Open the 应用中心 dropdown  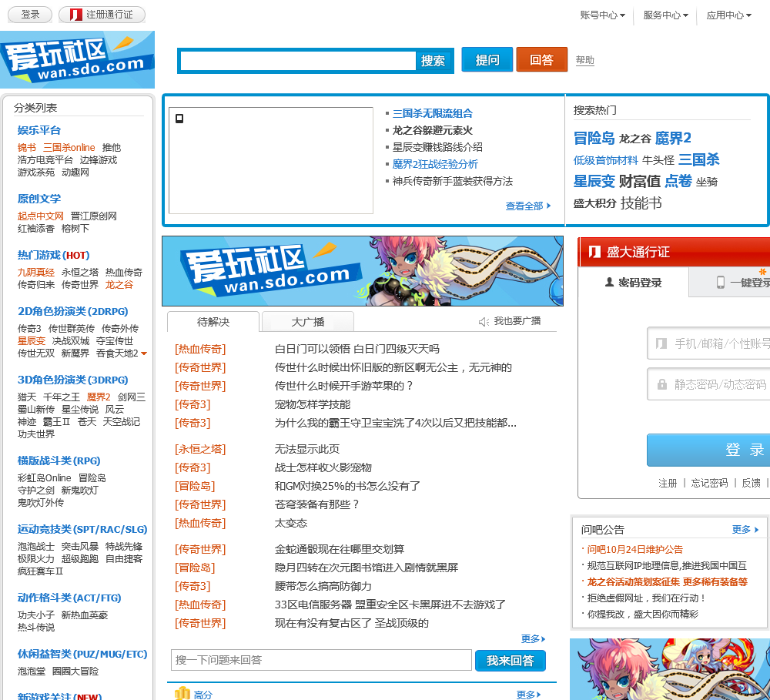click(728, 15)
